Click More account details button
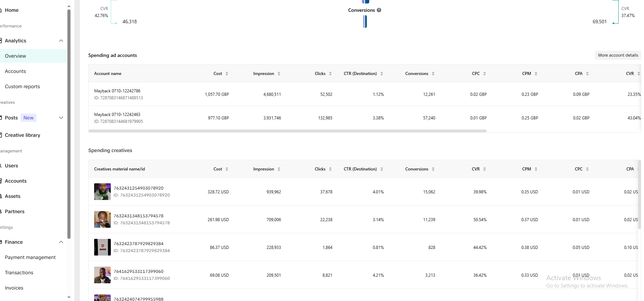The height and width of the screenshot is (301, 644). coord(618,55)
